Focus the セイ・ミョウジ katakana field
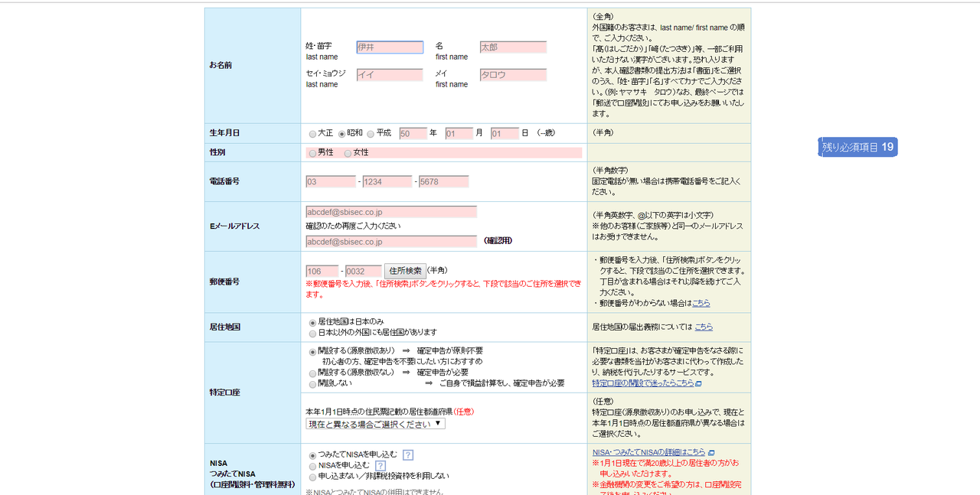 (390, 75)
